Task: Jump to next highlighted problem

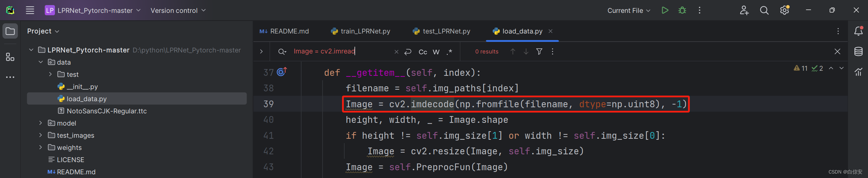Action: point(842,68)
